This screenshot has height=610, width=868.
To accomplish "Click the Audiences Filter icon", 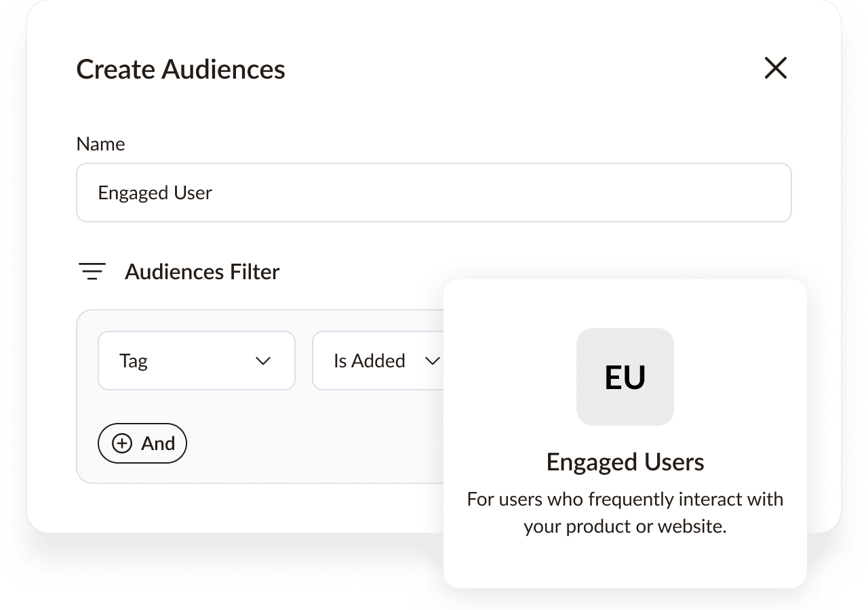I will [x=92, y=272].
